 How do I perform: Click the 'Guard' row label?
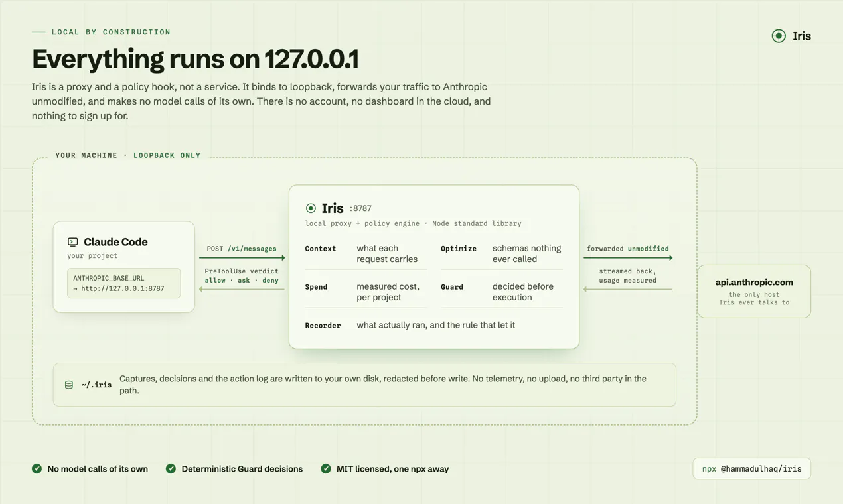(x=452, y=287)
